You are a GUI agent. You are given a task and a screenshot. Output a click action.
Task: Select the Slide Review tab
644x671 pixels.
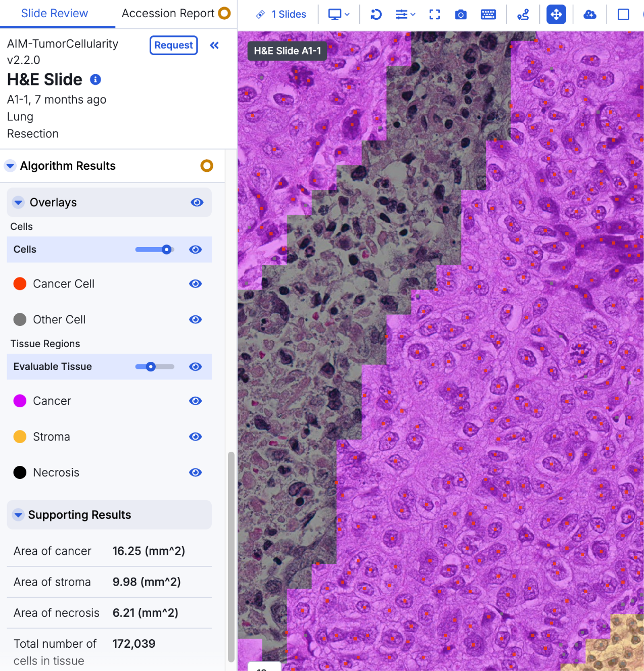pos(55,14)
